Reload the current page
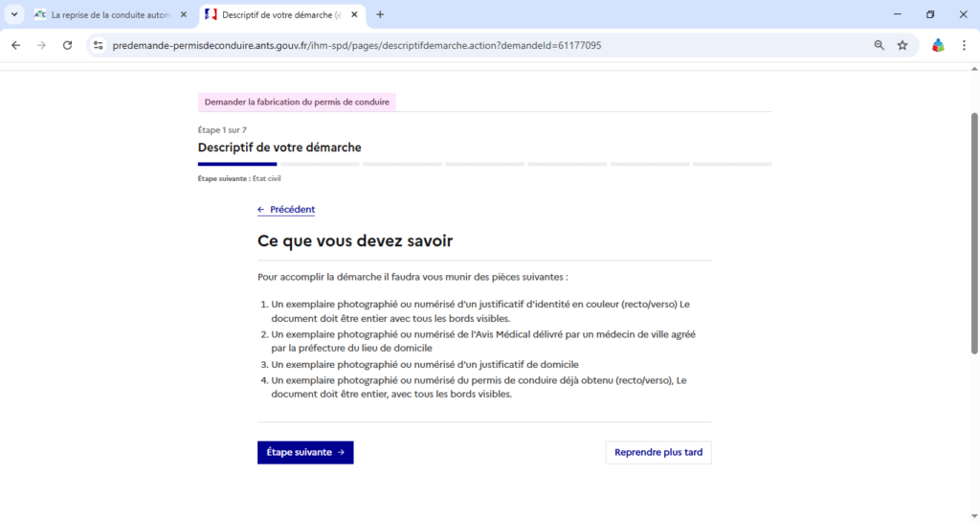980x523 pixels. point(67,45)
